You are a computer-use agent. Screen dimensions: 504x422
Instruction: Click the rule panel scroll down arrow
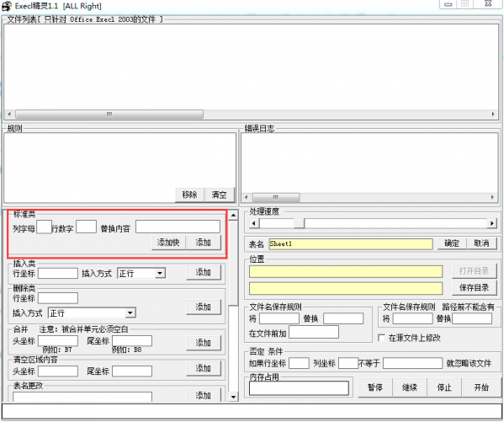coord(233,397)
